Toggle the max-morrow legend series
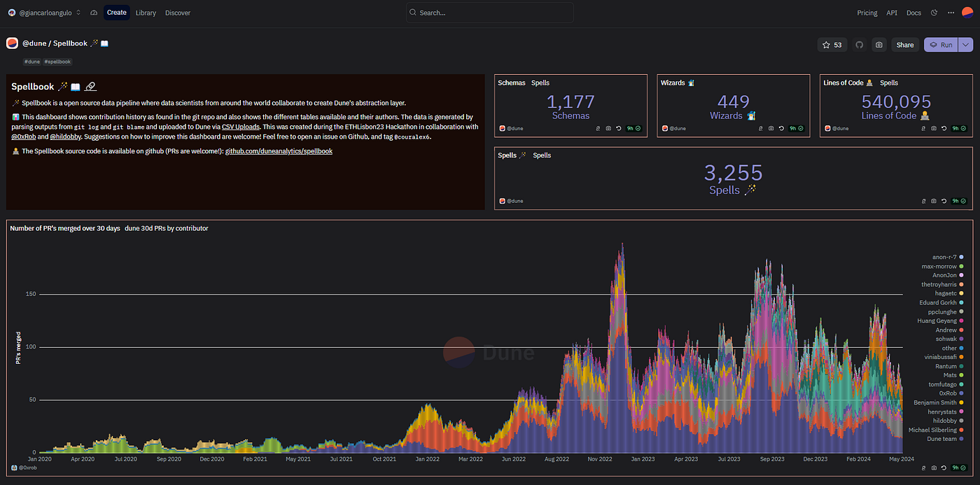The image size is (980, 485). 942,267
